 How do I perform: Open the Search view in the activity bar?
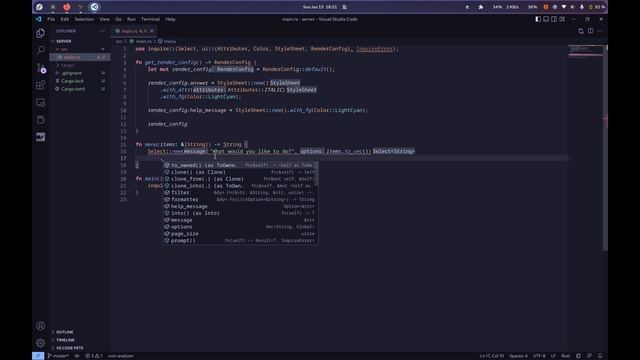coord(40,50)
